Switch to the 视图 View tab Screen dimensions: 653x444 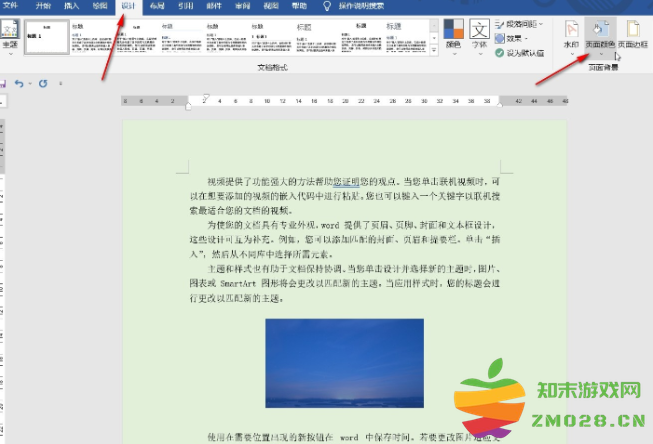tap(271, 6)
